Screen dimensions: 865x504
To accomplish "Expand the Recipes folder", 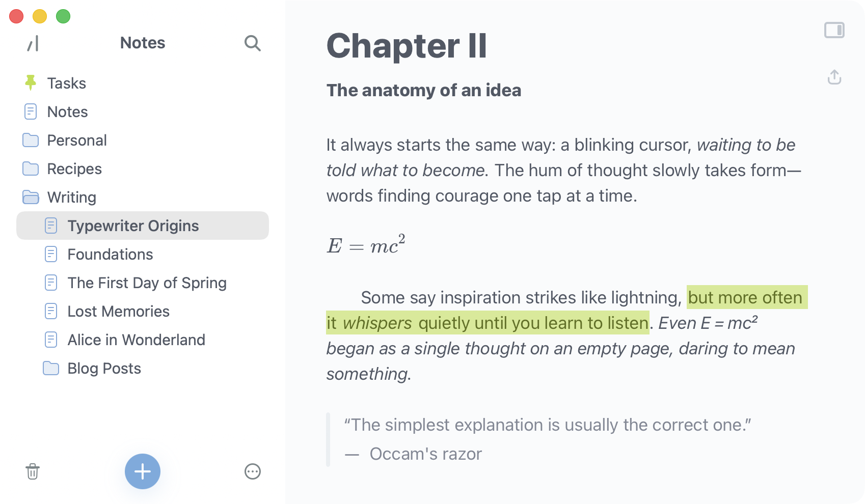I will pos(74,169).
